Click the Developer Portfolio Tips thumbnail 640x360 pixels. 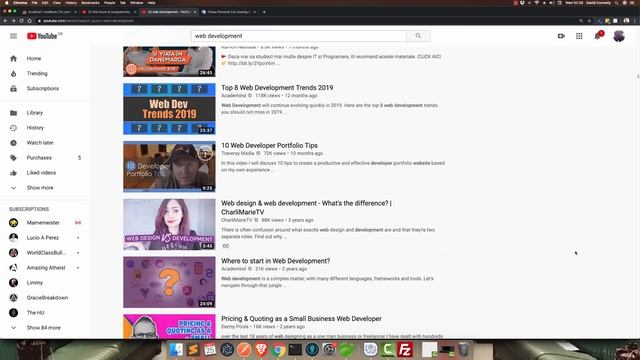169,167
